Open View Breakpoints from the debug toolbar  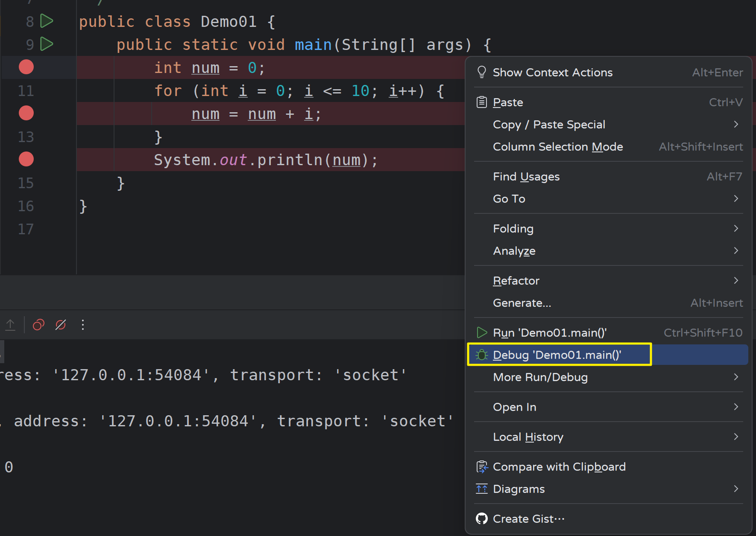tap(38, 325)
